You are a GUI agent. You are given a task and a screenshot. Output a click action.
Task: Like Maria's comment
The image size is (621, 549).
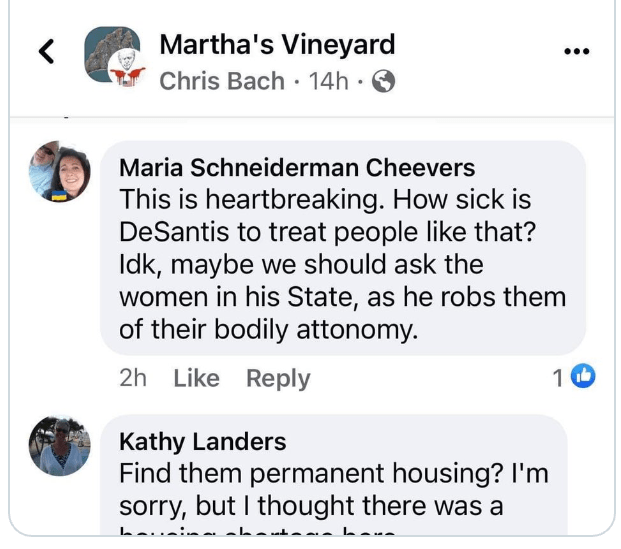tap(196, 378)
